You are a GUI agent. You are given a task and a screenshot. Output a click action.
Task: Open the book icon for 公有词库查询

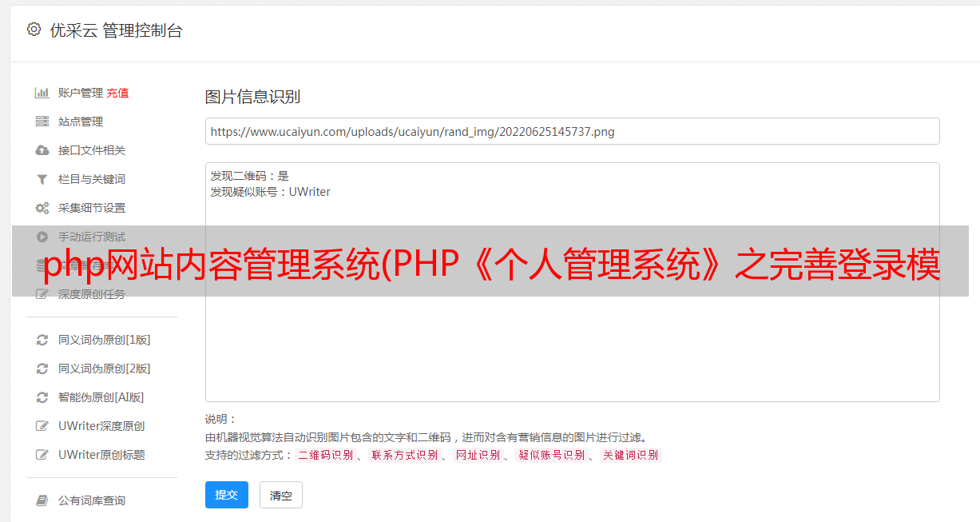tap(42, 500)
